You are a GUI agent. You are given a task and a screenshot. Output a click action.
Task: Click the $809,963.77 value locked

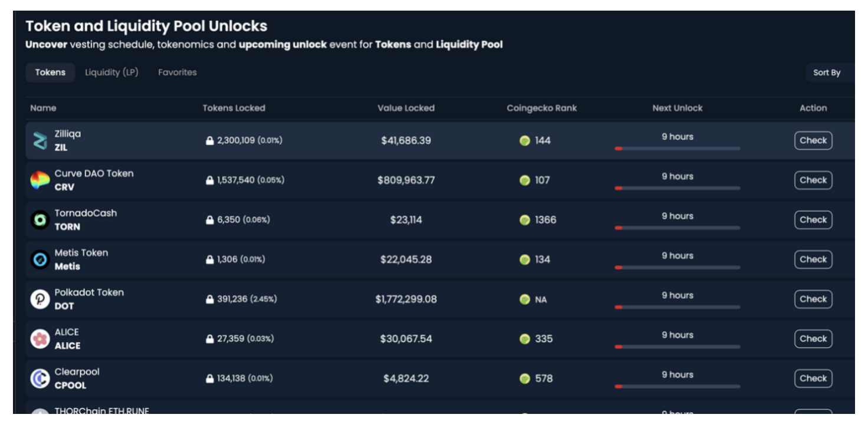point(406,180)
